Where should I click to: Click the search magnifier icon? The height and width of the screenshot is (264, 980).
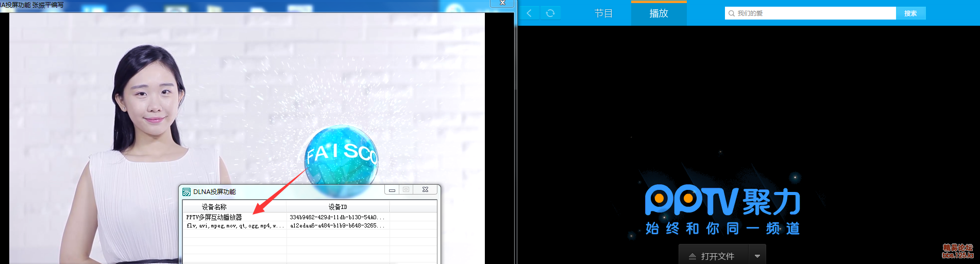[731, 13]
